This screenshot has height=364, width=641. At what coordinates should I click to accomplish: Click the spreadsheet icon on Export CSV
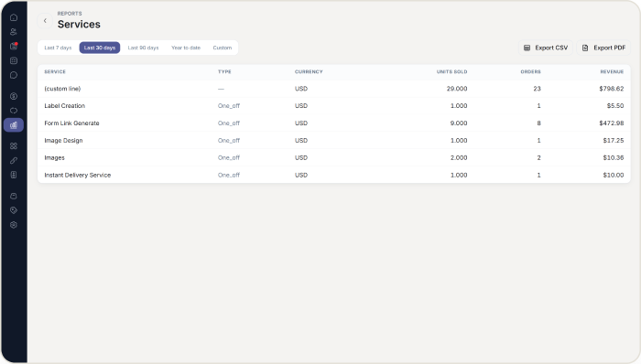527,48
